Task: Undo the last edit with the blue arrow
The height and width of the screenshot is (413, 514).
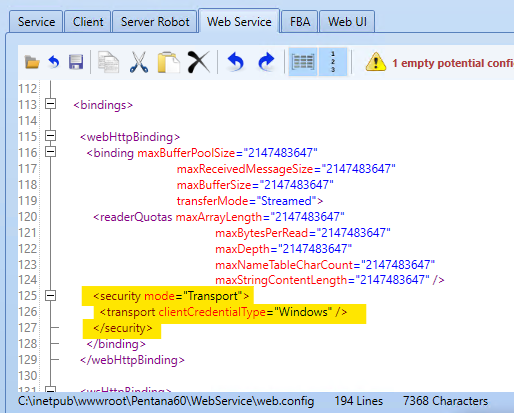Action: click(236, 62)
